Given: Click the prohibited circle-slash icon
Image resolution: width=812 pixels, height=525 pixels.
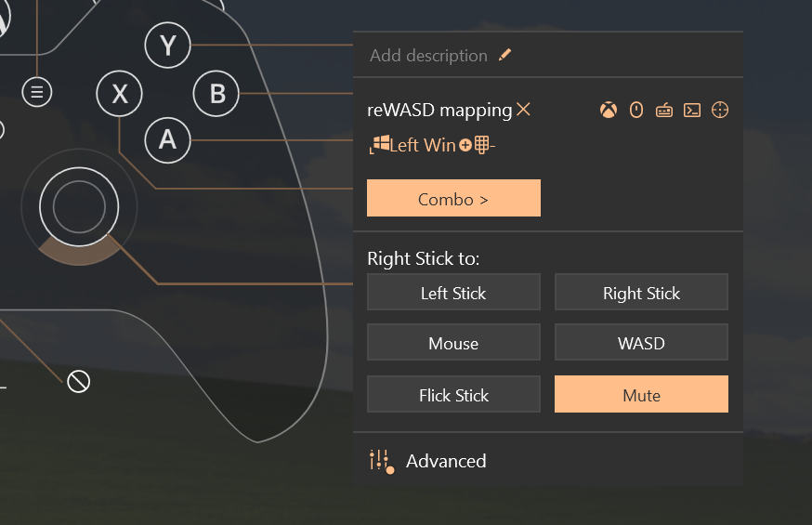Looking at the screenshot, I should 79,381.
